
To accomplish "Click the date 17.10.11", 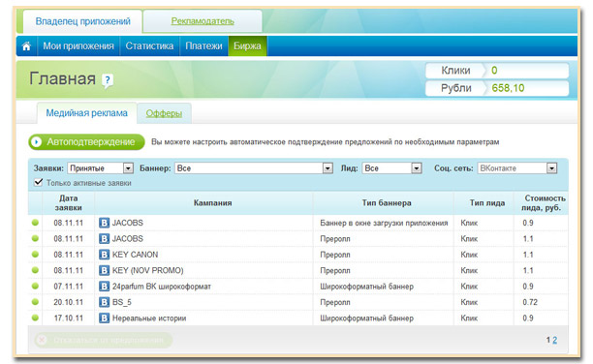I will coord(68,318).
